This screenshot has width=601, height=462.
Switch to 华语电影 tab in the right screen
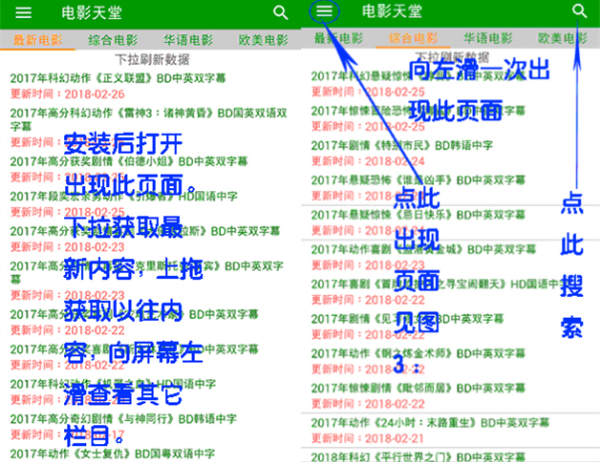[488, 38]
